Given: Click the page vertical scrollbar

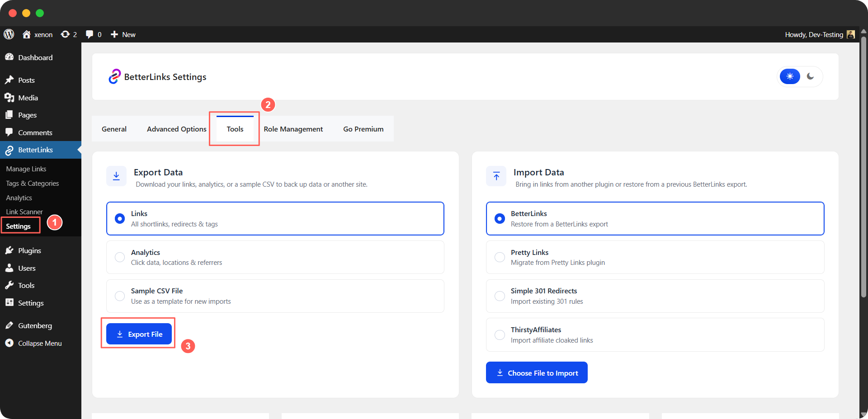Looking at the screenshot, I should pos(863,167).
